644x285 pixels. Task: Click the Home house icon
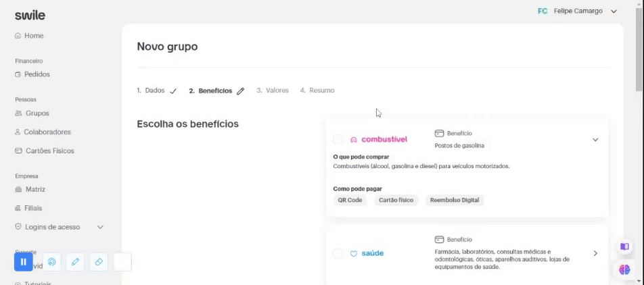(18, 36)
